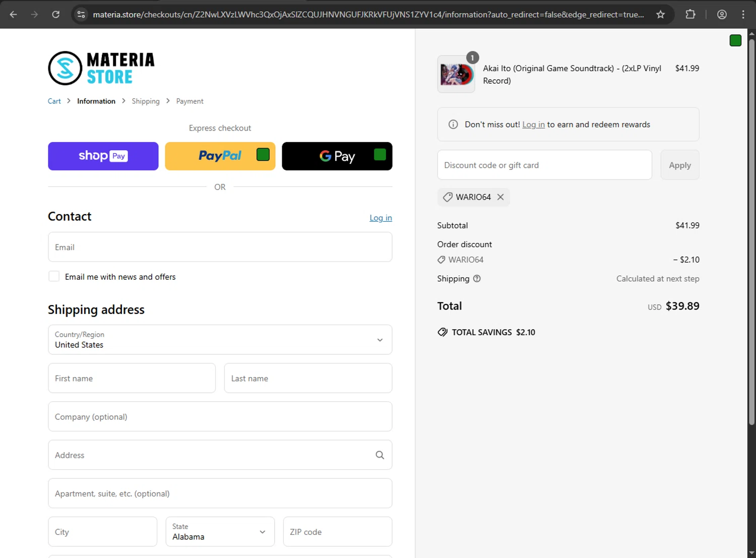Screen dimensions: 756x558
Task: Reload the checkout page
Action: 56,14
